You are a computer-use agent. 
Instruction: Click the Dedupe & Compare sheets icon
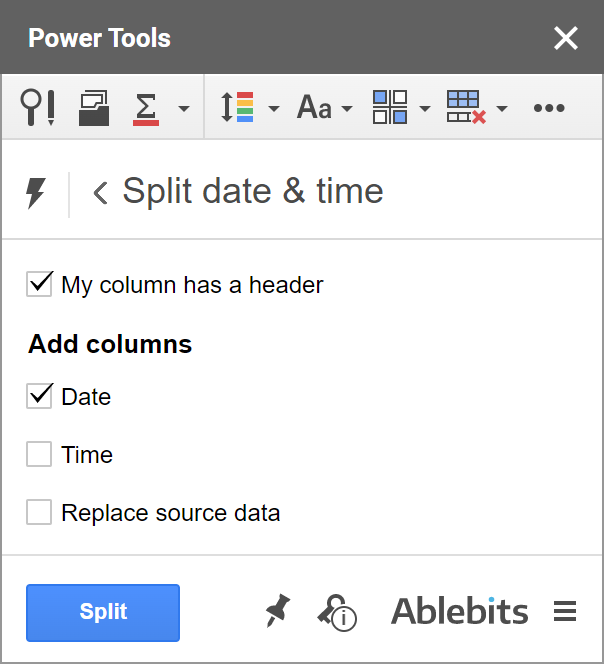(x=94, y=107)
